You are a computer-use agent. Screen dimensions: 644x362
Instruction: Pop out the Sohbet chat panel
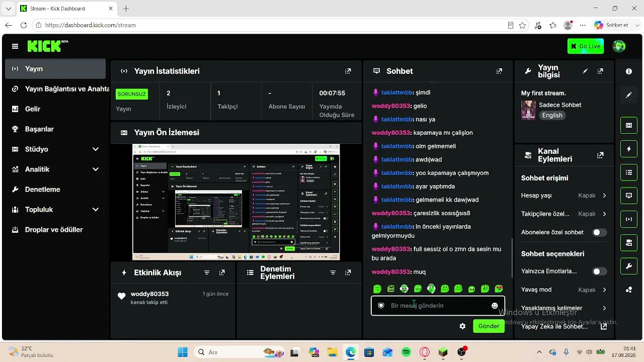pyautogui.click(x=499, y=71)
